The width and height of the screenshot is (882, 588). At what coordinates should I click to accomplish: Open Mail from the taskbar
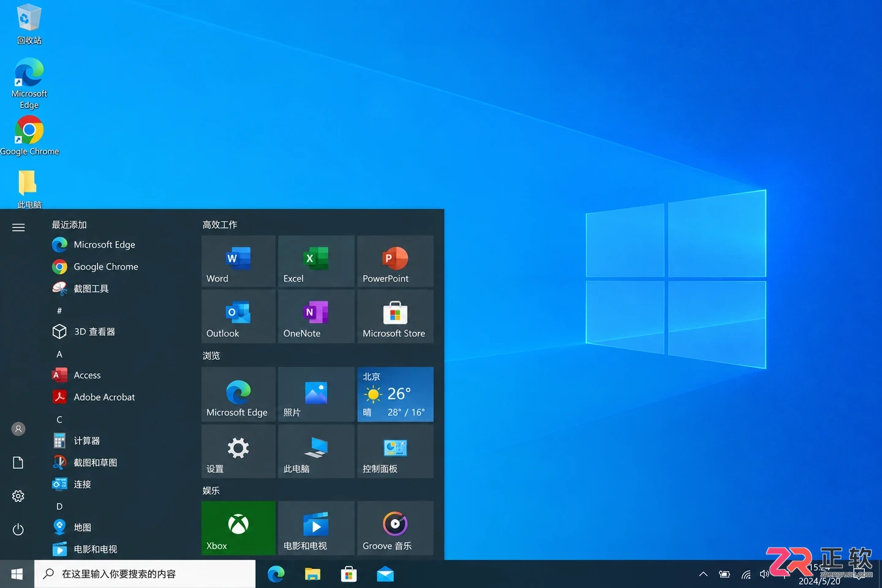(385, 574)
